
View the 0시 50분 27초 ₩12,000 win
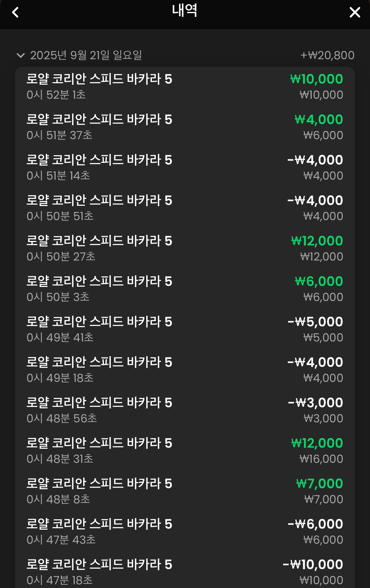tap(185, 248)
